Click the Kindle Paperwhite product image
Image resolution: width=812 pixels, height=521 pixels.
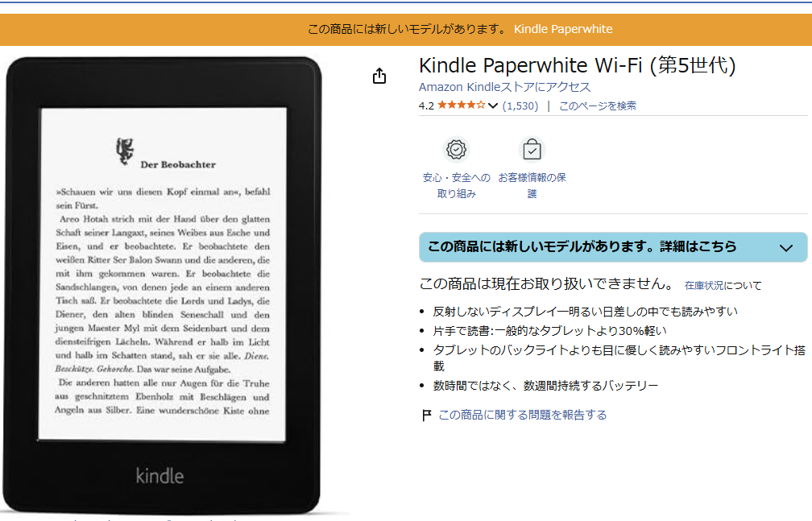pos(163,285)
